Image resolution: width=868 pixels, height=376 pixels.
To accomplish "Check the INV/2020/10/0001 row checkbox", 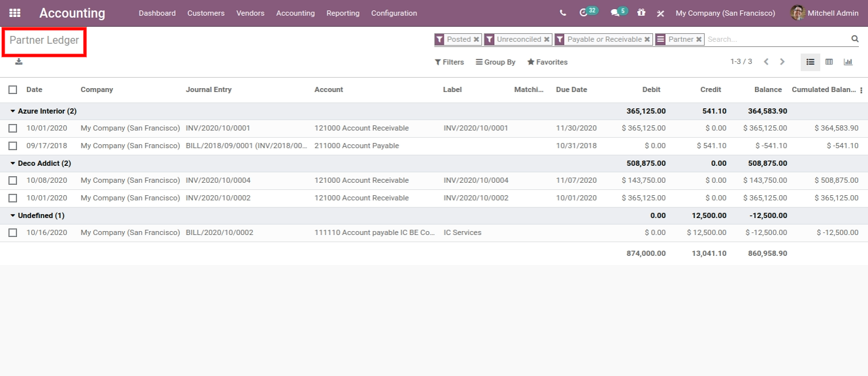I will coord(13,129).
